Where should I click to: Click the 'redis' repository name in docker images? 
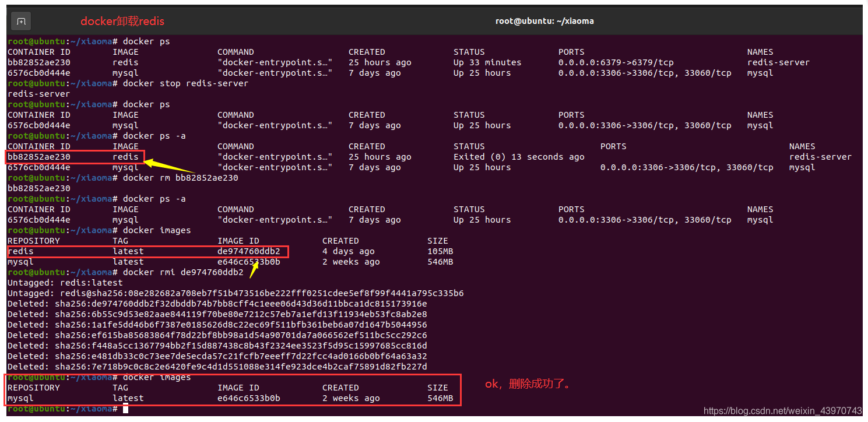coord(20,251)
